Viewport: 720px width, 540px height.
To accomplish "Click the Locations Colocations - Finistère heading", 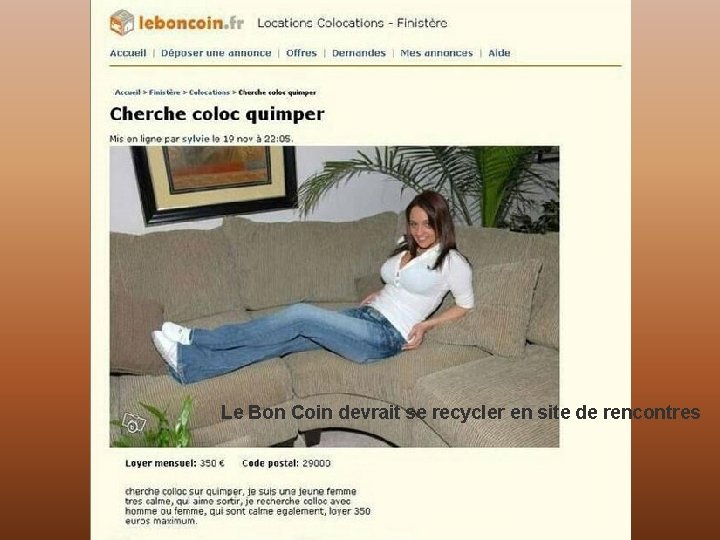I will pos(352,23).
